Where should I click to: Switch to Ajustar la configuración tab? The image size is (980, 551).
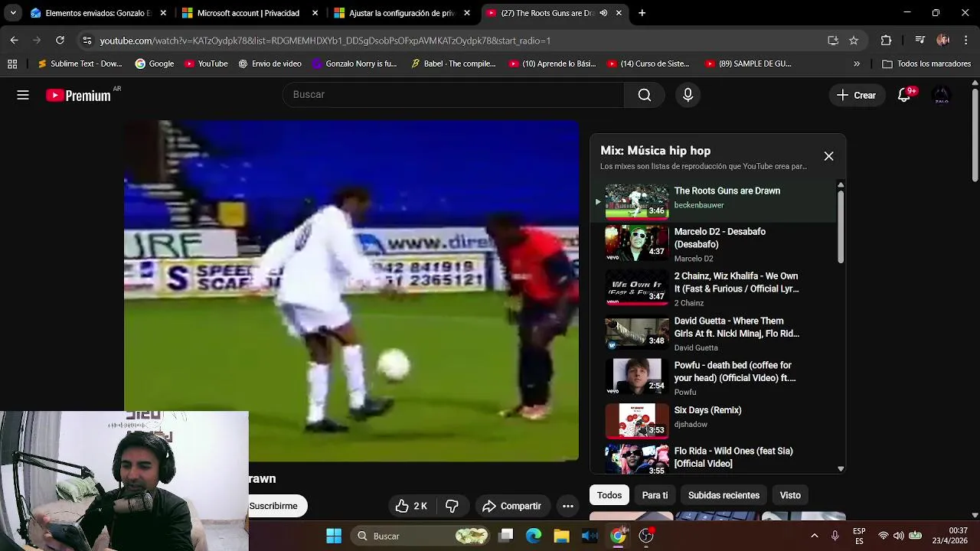(x=402, y=13)
